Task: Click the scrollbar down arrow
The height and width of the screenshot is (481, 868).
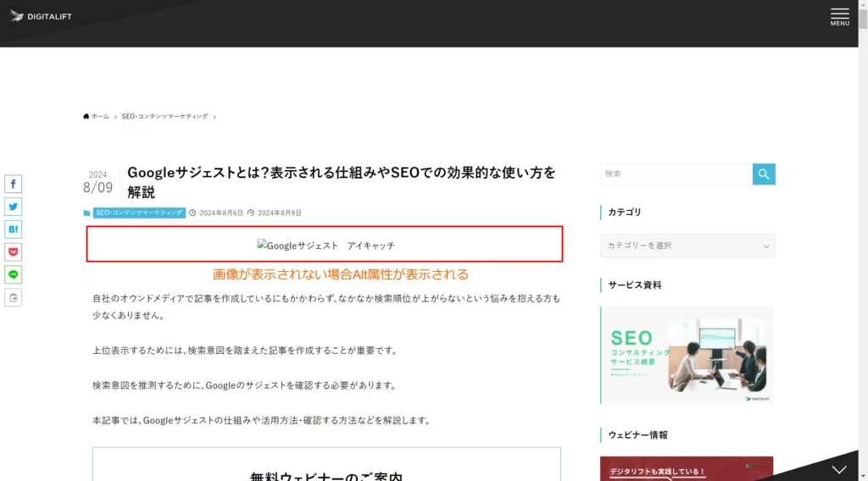Action: [863, 477]
